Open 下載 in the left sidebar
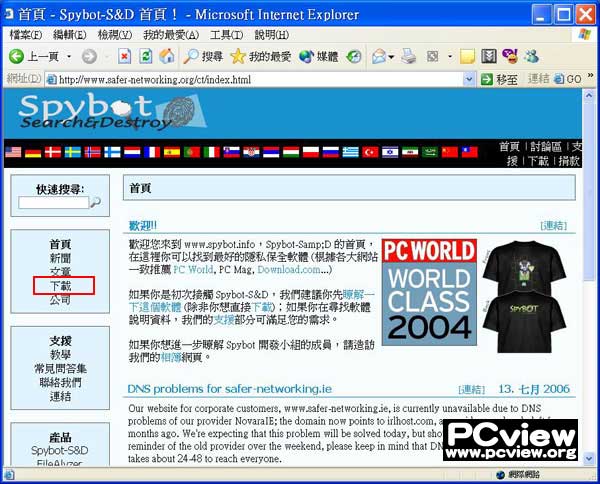 [x=61, y=286]
